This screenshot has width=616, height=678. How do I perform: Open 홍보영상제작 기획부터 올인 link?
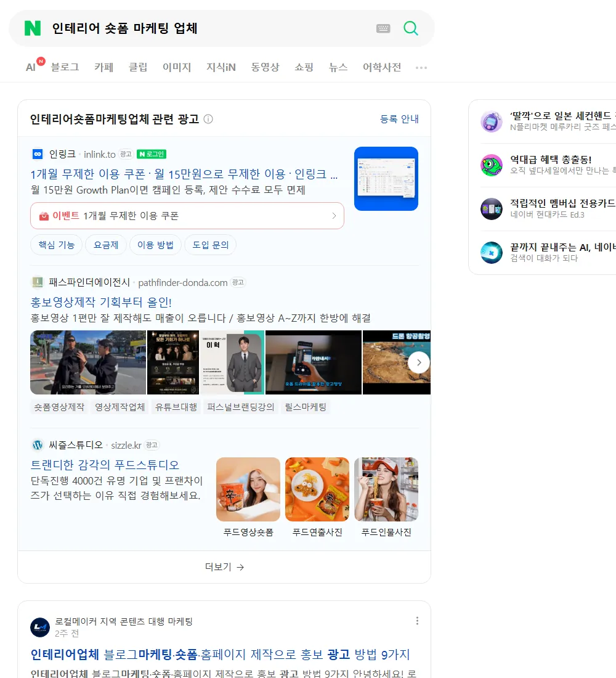coord(101,302)
